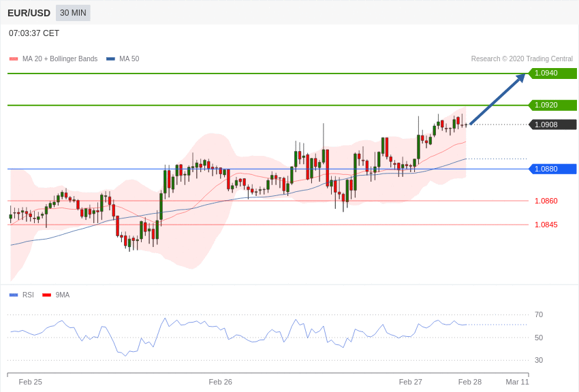Click the green 1.0920 resistance label
This screenshot has height=392, width=579.
point(553,105)
